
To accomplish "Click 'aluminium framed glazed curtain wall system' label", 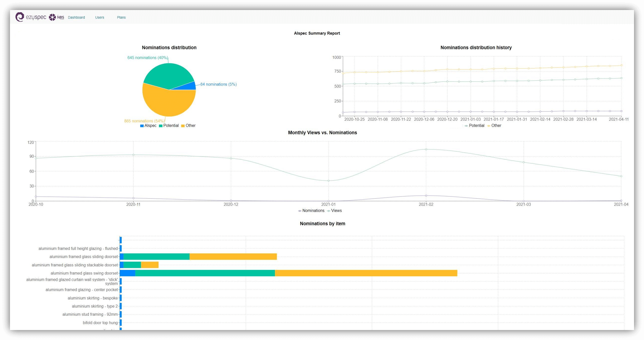I will [x=72, y=282].
